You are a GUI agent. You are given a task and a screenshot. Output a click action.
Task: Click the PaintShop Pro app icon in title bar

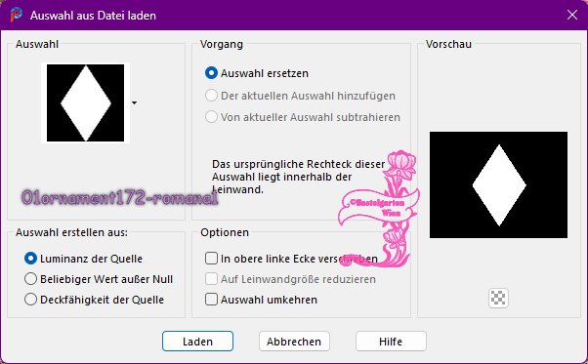point(17,15)
